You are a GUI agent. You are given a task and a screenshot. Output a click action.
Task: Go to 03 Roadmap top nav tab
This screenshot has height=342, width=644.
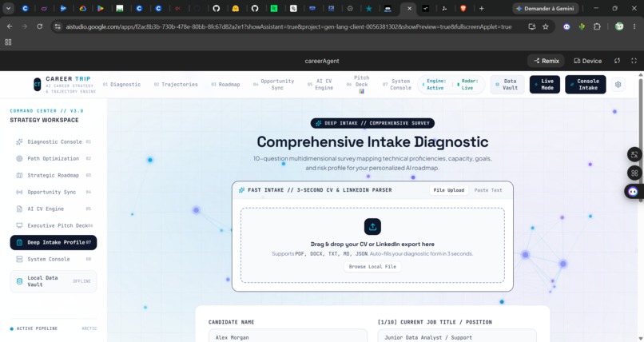tap(225, 85)
